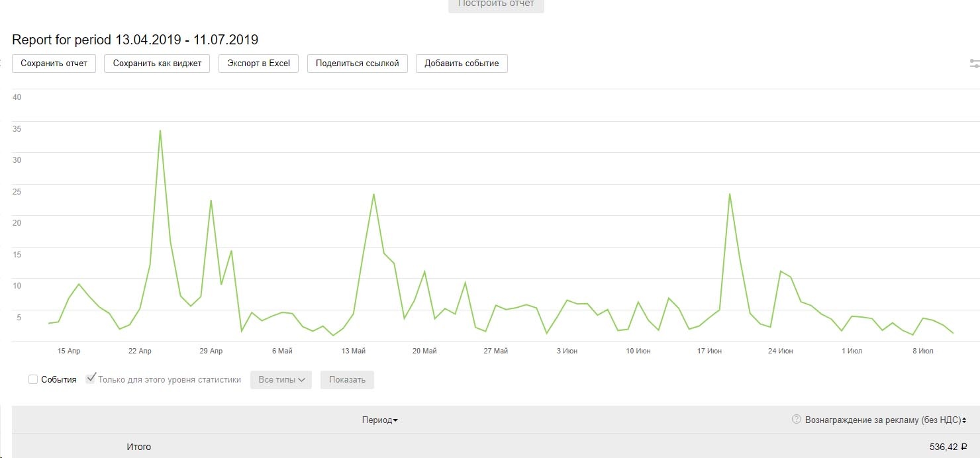Click the help question mark icon
The height and width of the screenshot is (458, 980).
tap(797, 420)
